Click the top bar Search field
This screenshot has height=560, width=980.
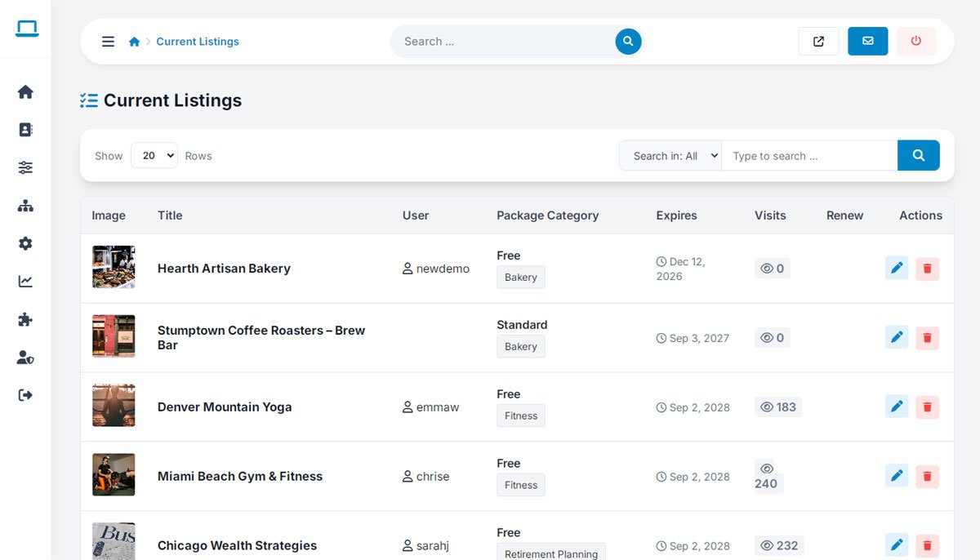tap(503, 42)
